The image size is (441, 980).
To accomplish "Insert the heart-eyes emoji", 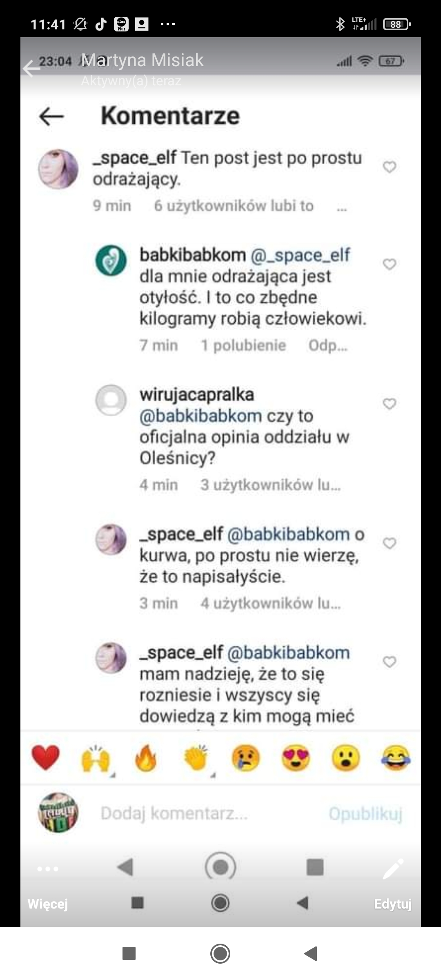I will pos(296,758).
